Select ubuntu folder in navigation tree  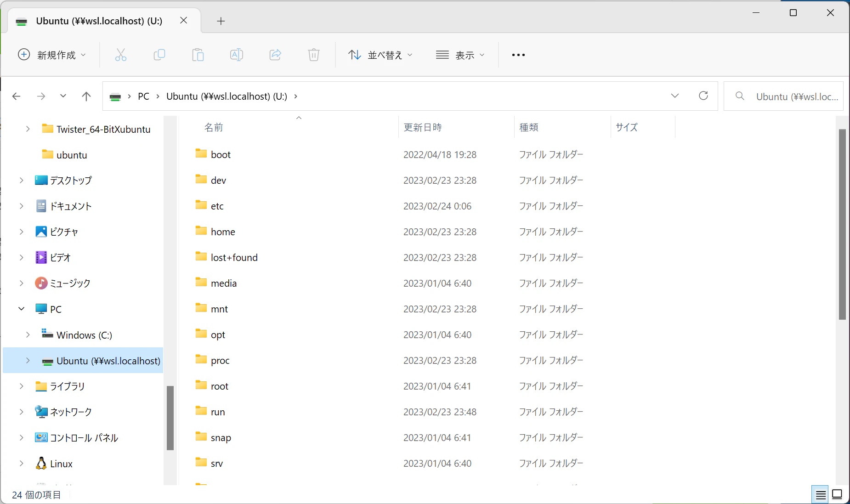click(72, 155)
